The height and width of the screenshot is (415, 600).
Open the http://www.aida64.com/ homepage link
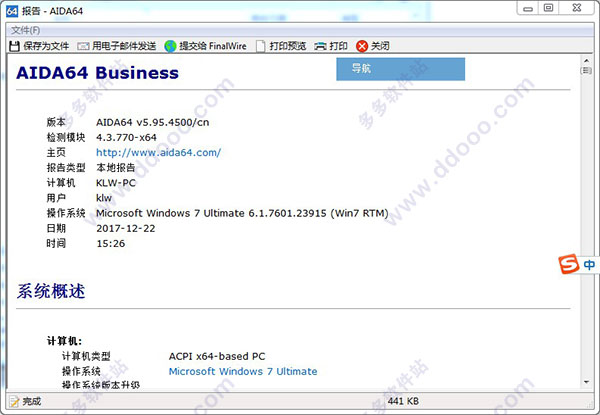click(x=158, y=153)
